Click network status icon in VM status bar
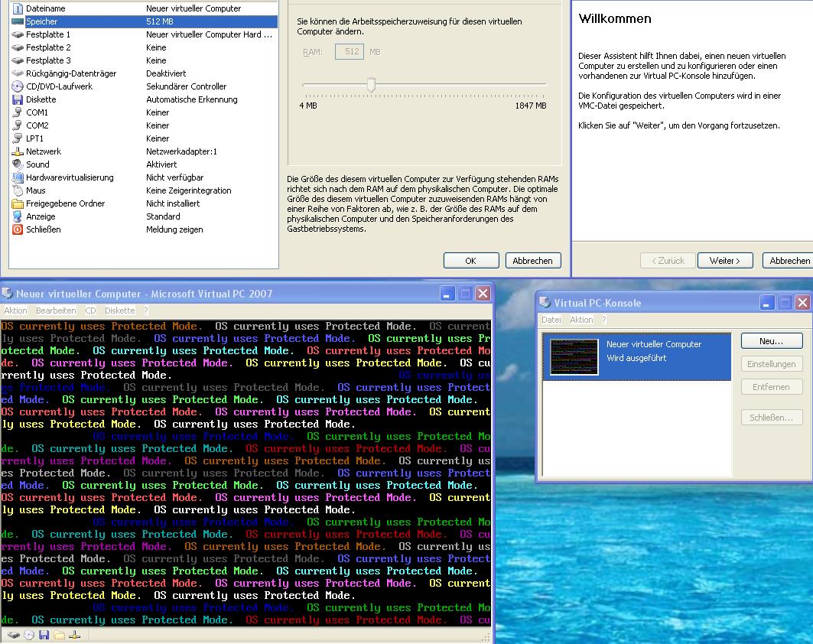813x644 pixels. point(75,635)
